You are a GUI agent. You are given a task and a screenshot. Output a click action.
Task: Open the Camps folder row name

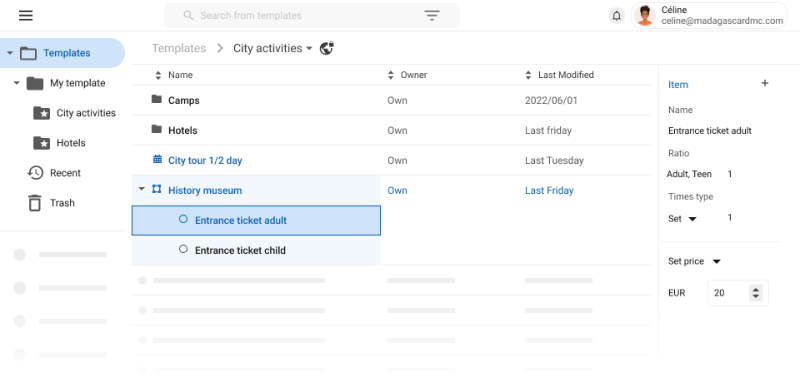click(184, 101)
